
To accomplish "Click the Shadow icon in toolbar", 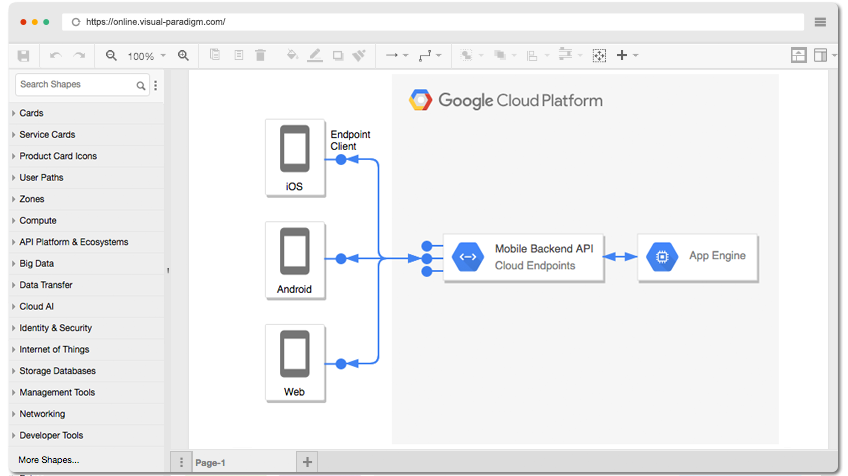I will click(338, 56).
